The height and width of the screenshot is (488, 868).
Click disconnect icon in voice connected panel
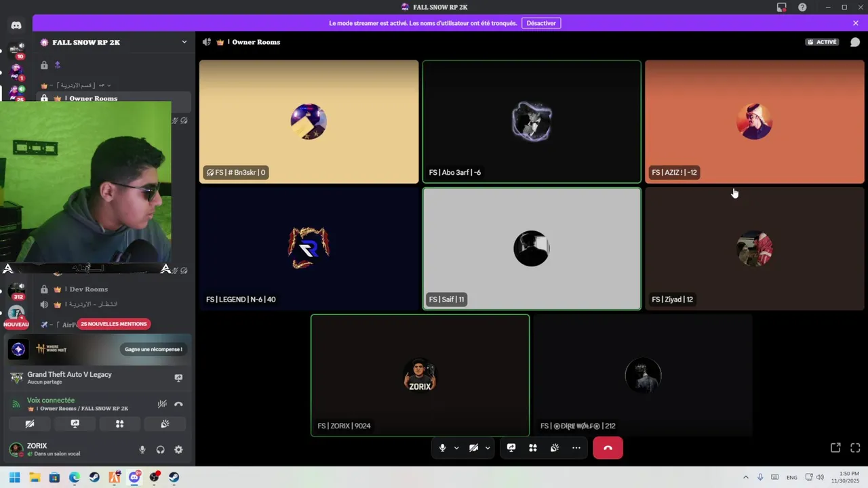coord(178,404)
